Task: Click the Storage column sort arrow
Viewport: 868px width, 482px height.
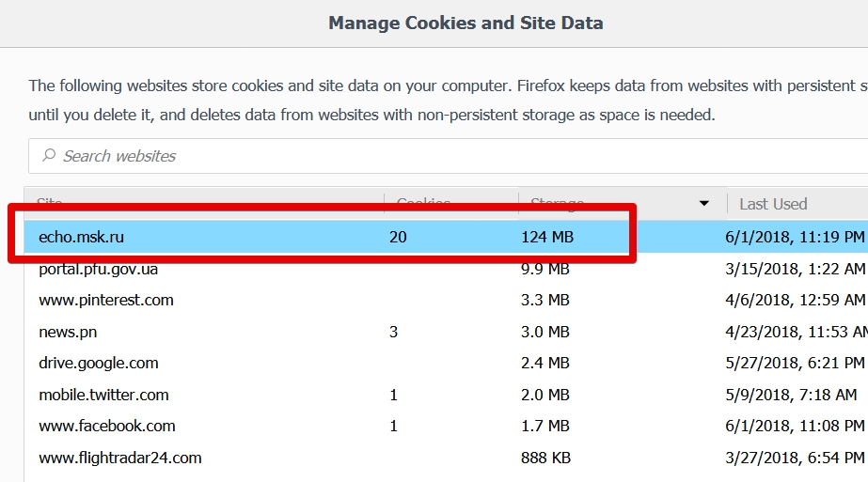Action: point(703,204)
